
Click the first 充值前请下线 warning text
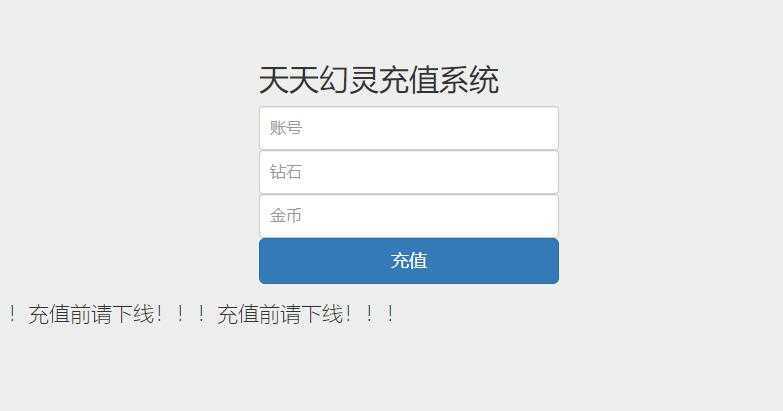(91, 315)
